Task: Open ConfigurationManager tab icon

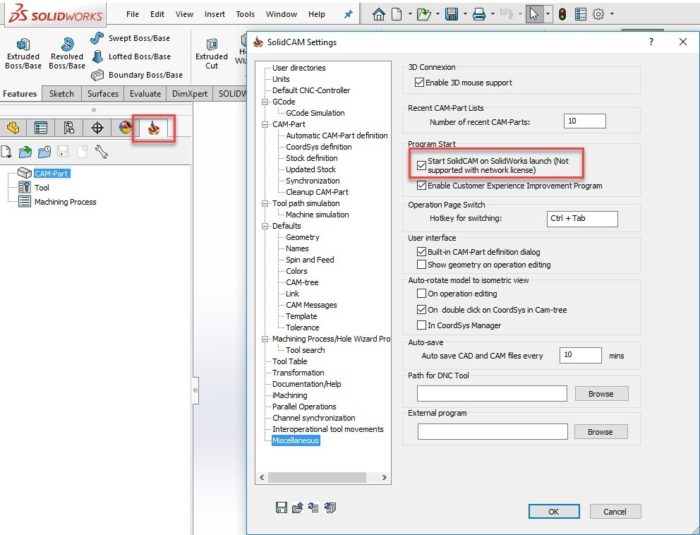Action: click(68, 128)
